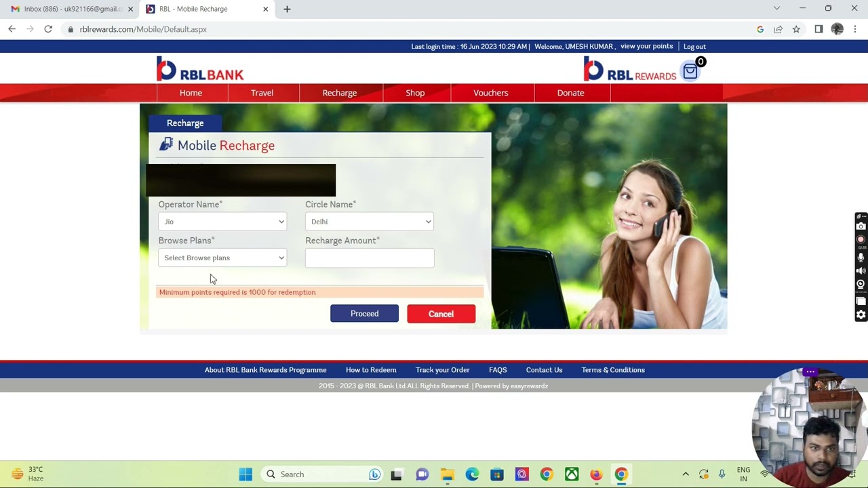Click the RBL Bank logo
Screen dimensions: 868x488
[x=200, y=69]
